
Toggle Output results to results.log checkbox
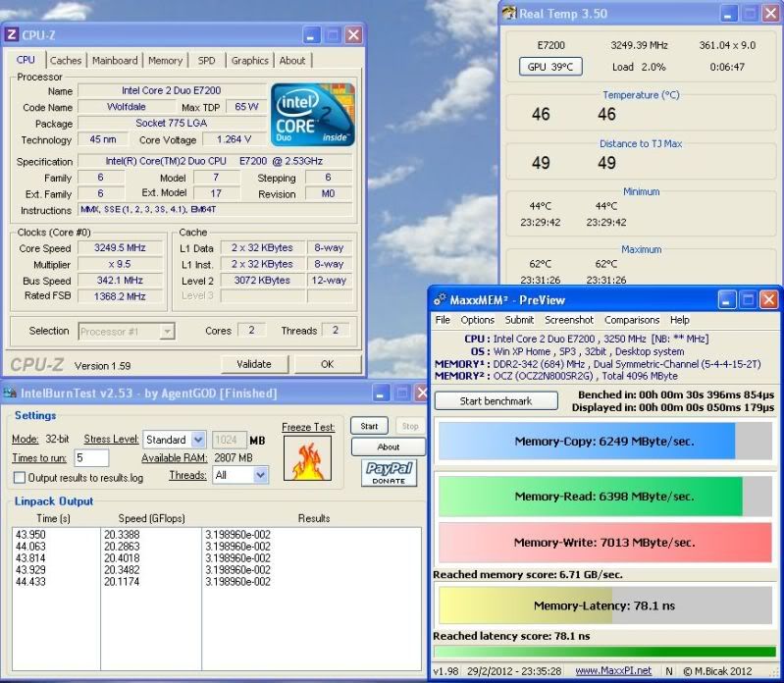coord(20,478)
